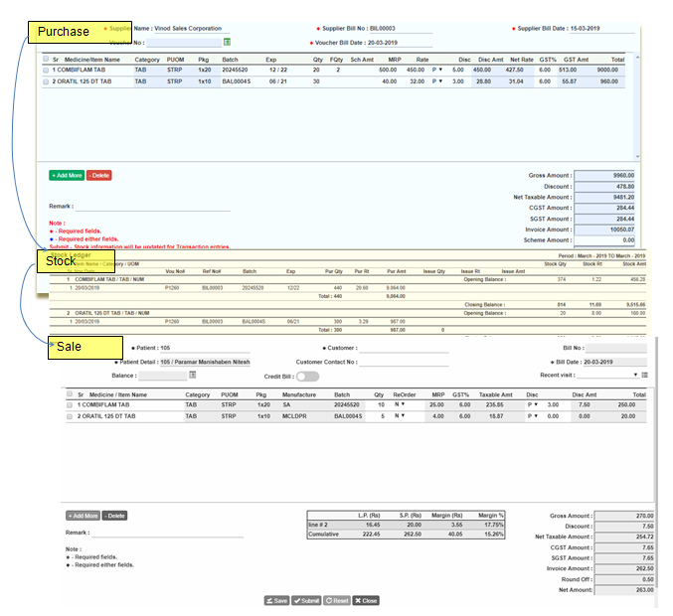This screenshot has height=616, width=673.
Task: Open ReOrder dropdown for COMBIFLAM sale row
Action: (400, 404)
